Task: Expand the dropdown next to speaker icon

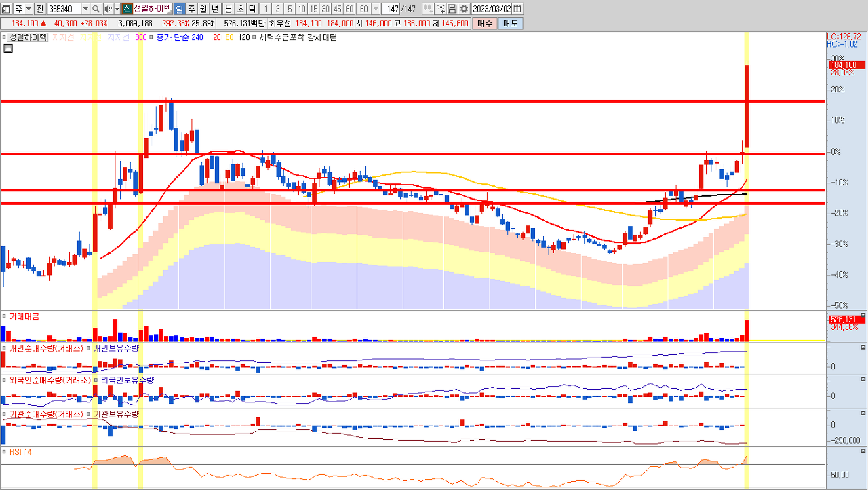Action: [117, 9]
